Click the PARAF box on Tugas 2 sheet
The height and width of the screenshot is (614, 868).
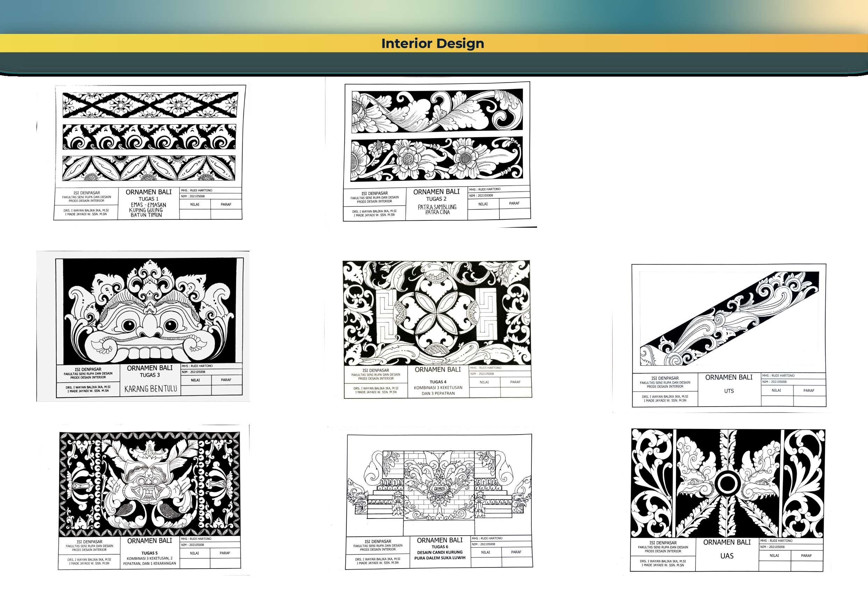(514, 203)
